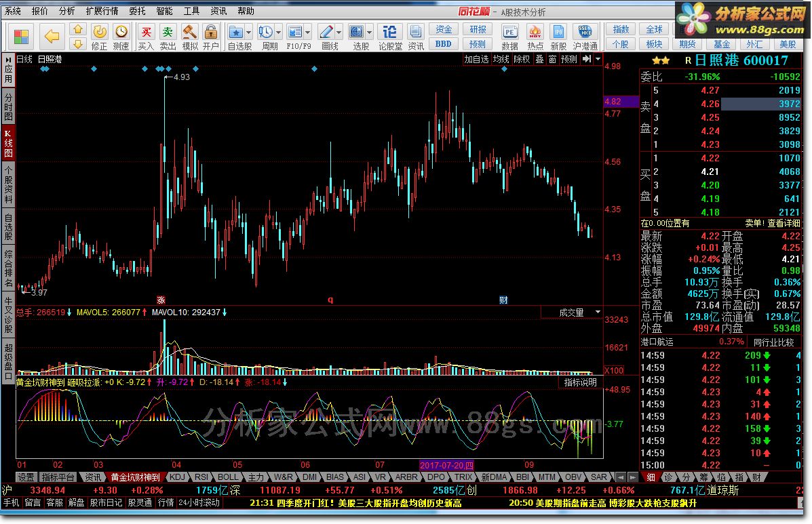812x524 pixels.
Task: Click the 加自选 button
Action: pyautogui.click(x=476, y=60)
